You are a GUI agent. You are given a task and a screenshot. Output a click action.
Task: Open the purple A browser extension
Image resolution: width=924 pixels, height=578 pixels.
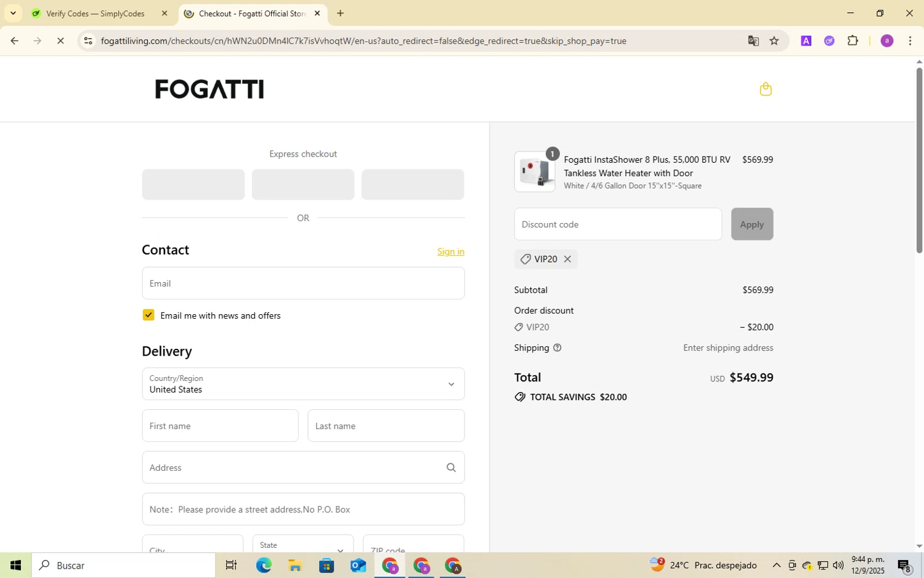tap(806, 41)
